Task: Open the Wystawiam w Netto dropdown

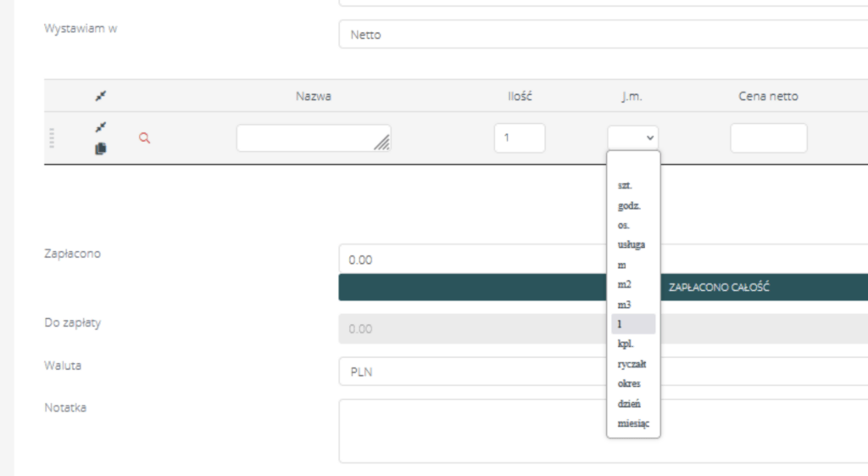Action: 602,35
